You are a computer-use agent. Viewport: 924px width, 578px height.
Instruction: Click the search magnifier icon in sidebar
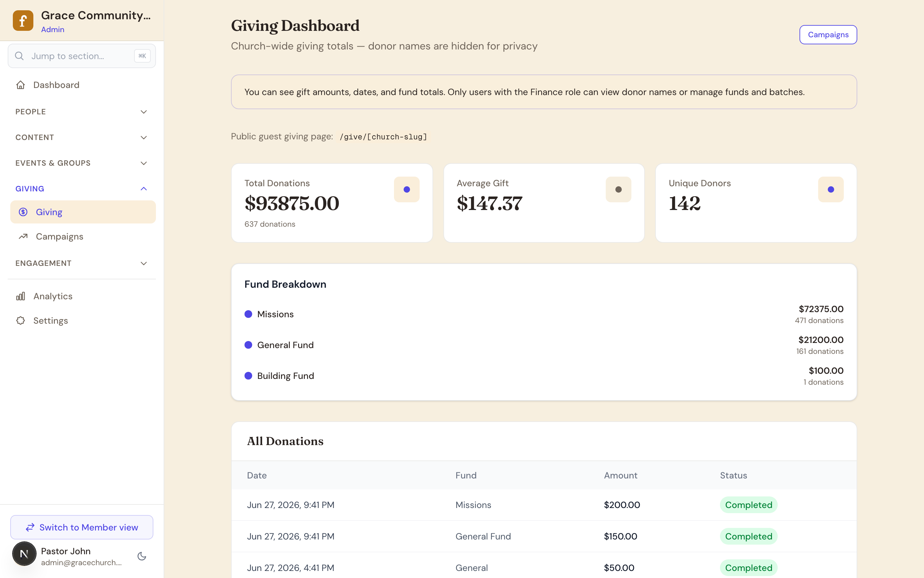pyautogui.click(x=19, y=56)
